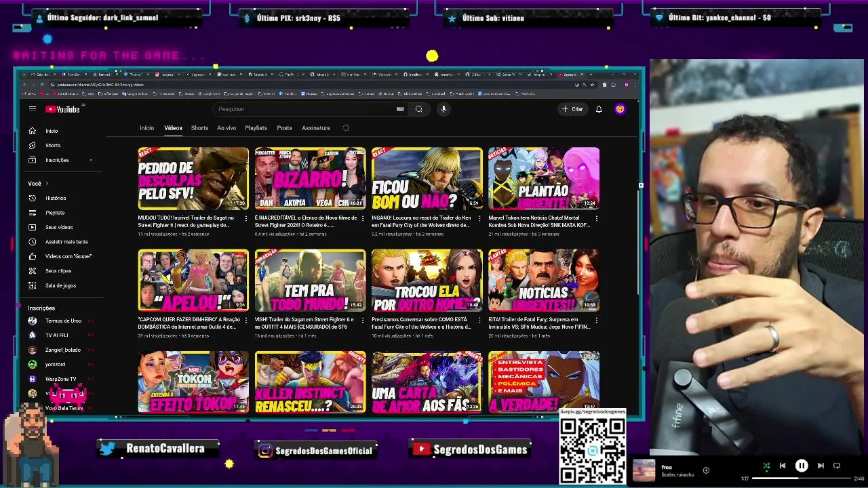This screenshot has width=868, height=488.
Task: Open the MUDOU TUDO Sagat trailer title
Action: tap(186, 221)
